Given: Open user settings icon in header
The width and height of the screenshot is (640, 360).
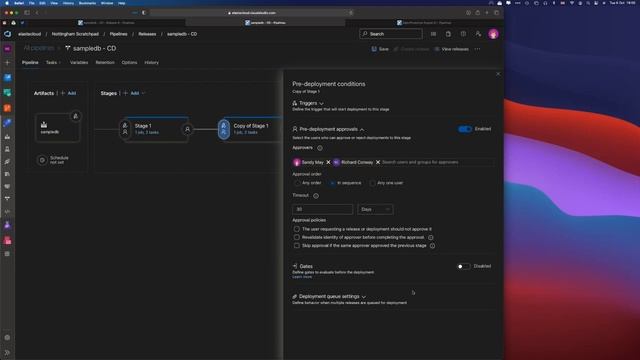Looking at the screenshot, I should point(478,34).
